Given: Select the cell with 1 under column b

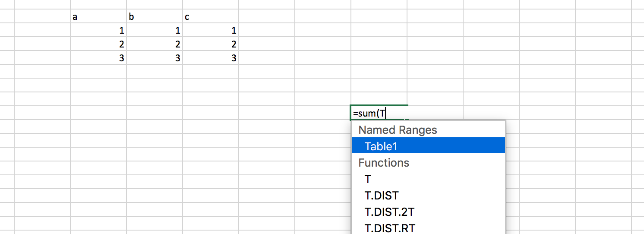Looking at the screenshot, I should click(155, 31).
